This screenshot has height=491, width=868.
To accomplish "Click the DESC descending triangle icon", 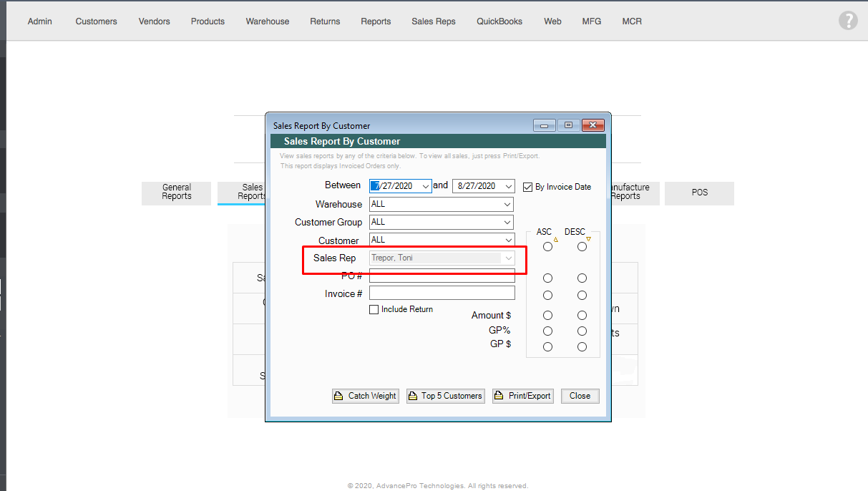I will (588, 238).
